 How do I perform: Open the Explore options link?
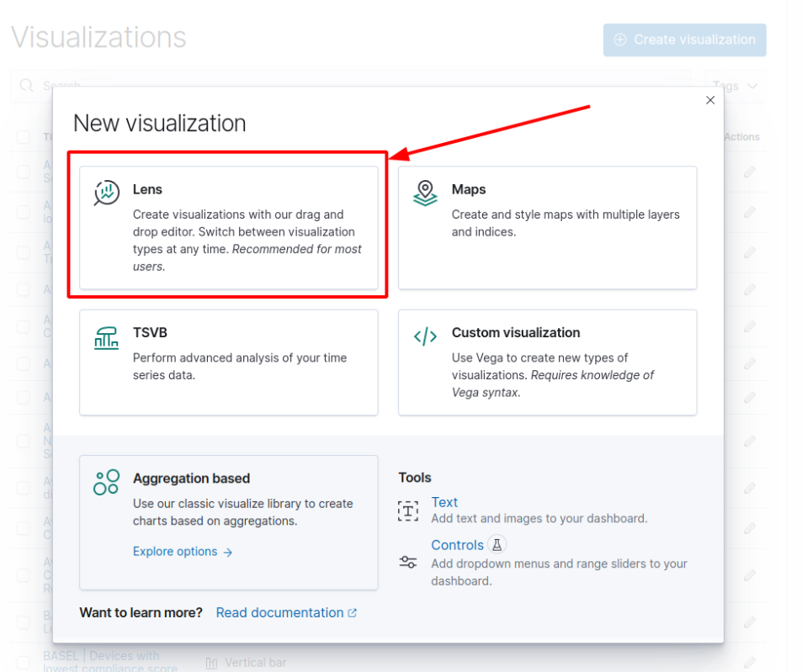183,552
